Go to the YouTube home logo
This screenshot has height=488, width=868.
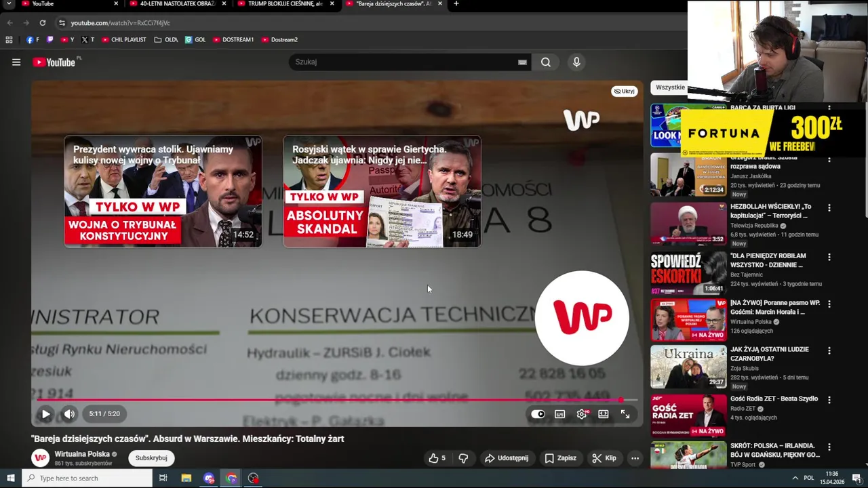pos(54,62)
